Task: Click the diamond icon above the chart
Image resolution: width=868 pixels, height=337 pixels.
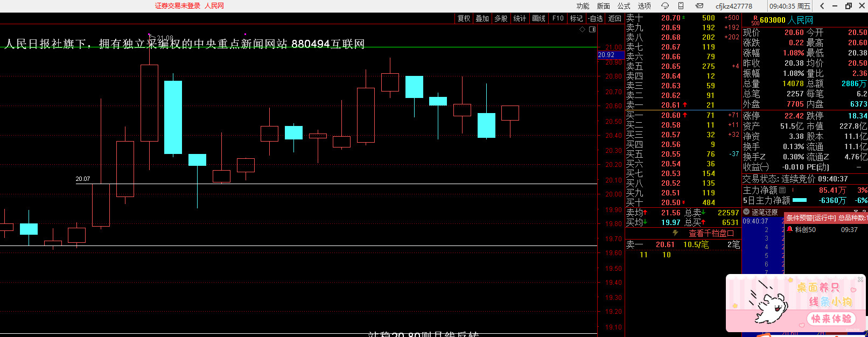Action: click(x=582, y=30)
